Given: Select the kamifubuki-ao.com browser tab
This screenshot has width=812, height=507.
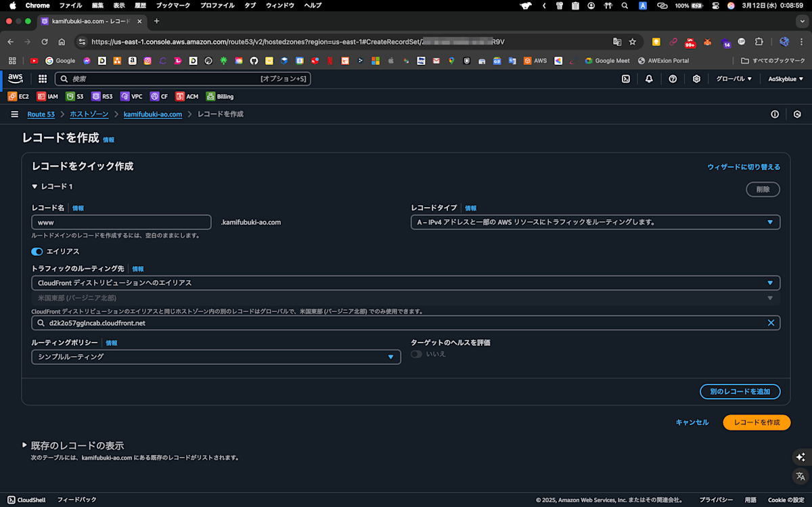Looking at the screenshot, I should [91, 21].
